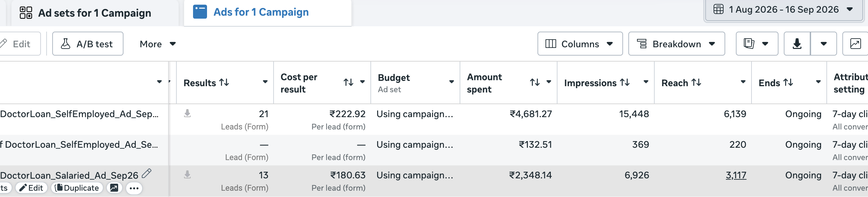Expand export options arrow beside download
Image resolution: width=868 pixels, height=197 pixels.
[823, 44]
